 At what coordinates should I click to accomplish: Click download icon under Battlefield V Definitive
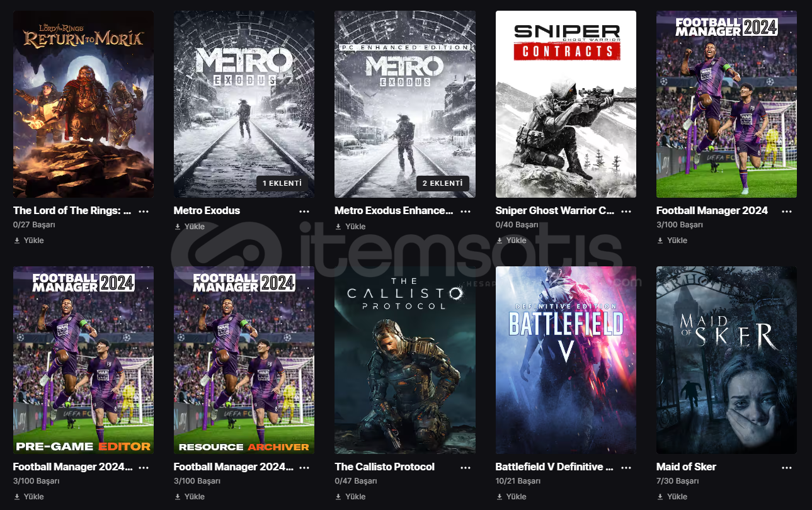click(500, 497)
